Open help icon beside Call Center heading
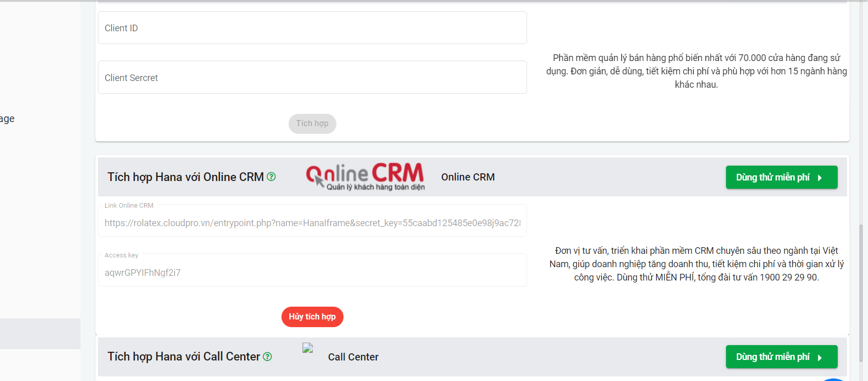This screenshot has height=381, width=868. [267, 356]
